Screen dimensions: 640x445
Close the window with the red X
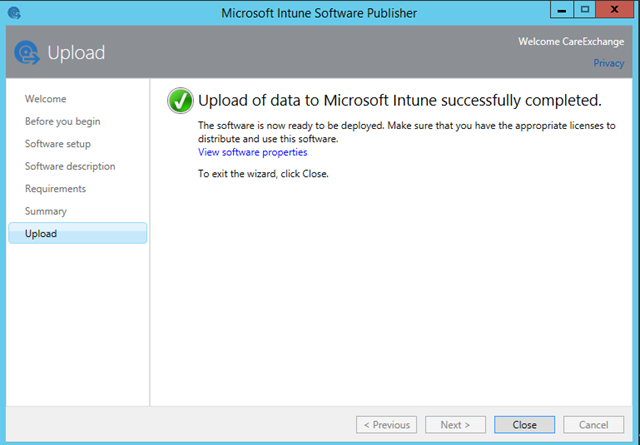click(614, 10)
